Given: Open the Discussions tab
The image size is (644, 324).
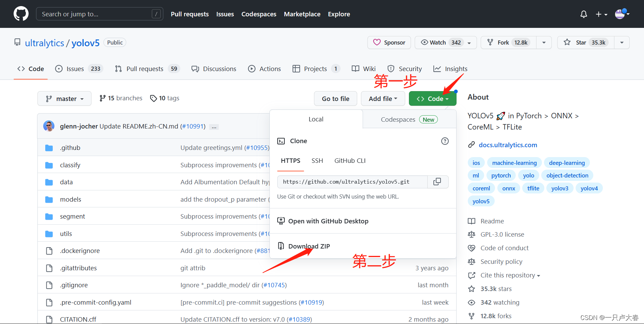Looking at the screenshot, I should point(214,69).
